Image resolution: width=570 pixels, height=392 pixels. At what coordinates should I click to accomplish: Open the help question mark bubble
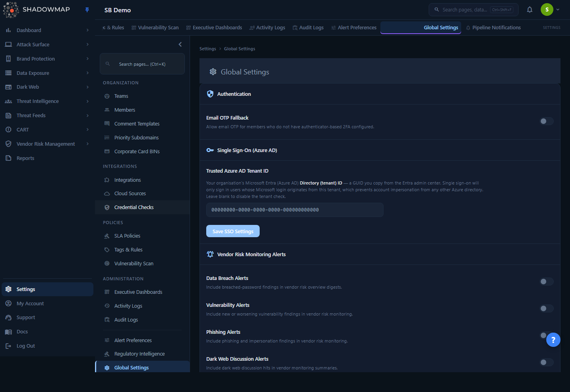(x=553, y=340)
